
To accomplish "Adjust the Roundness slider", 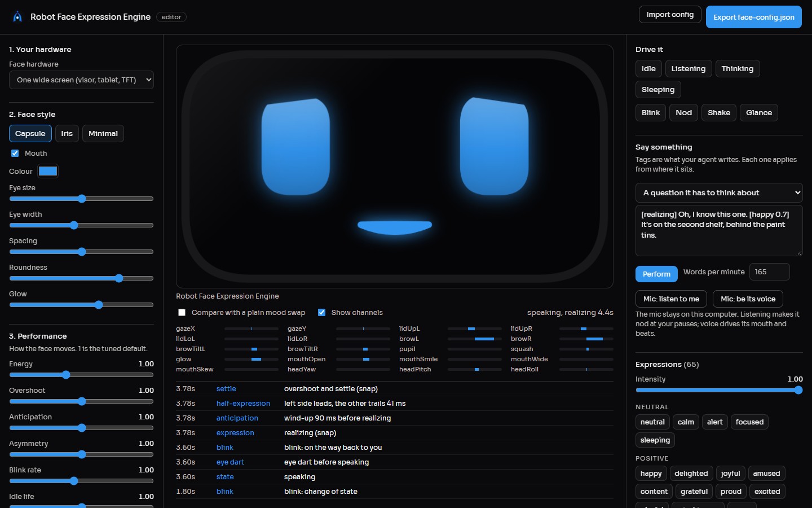I will 81,278.
